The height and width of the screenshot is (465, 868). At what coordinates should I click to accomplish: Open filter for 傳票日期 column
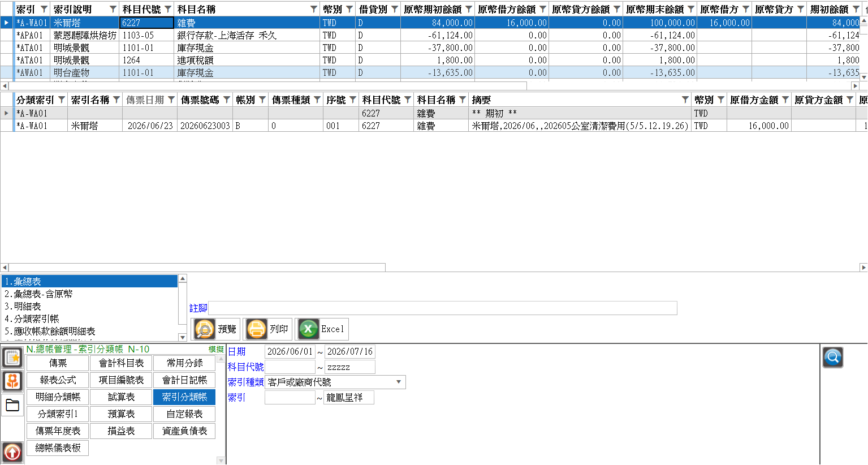(171, 100)
